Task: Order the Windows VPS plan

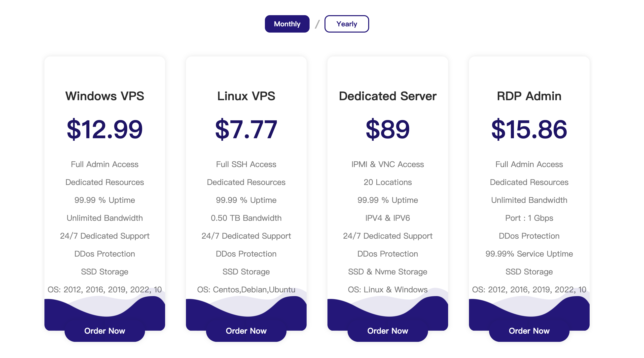Action: (x=105, y=331)
